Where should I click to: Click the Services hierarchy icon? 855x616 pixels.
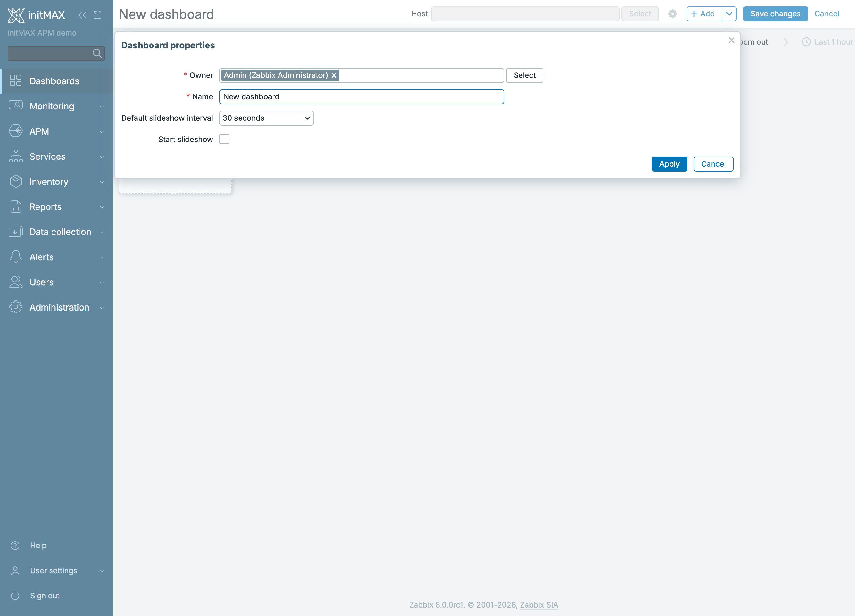pos(16,156)
